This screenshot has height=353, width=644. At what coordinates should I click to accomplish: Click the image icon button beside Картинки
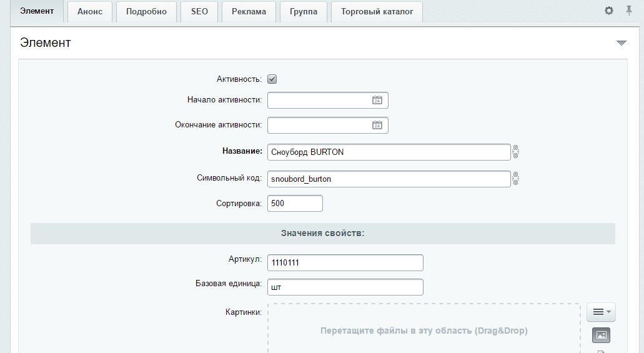601,336
